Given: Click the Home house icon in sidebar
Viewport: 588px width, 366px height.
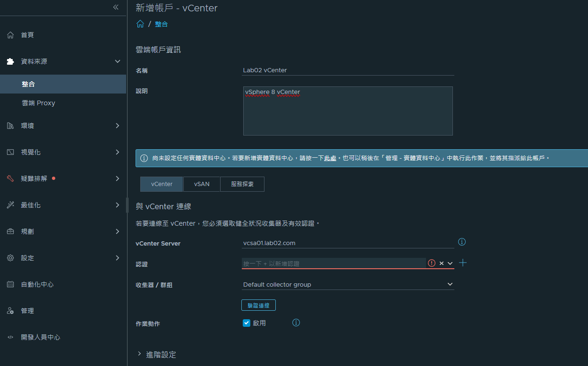Looking at the screenshot, I should click(x=10, y=35).
